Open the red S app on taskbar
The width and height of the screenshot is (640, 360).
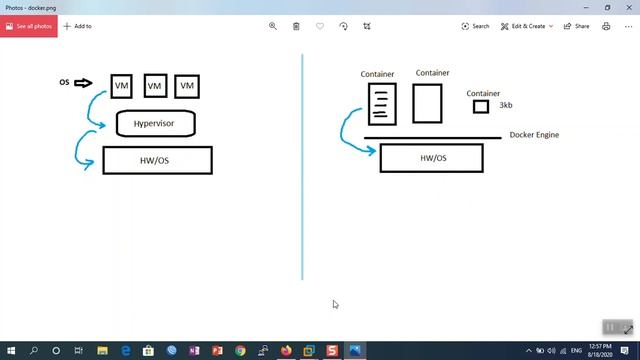[332, 351]
